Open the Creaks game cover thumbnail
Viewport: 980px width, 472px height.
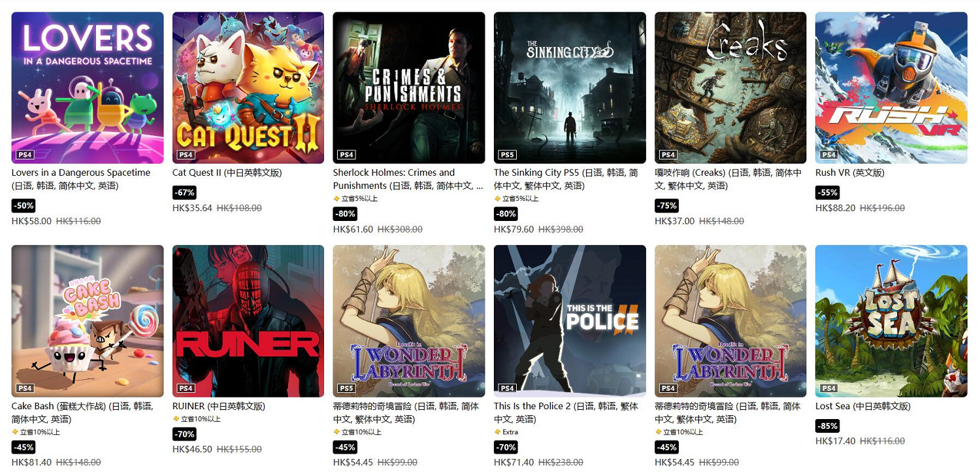point(730,88)
